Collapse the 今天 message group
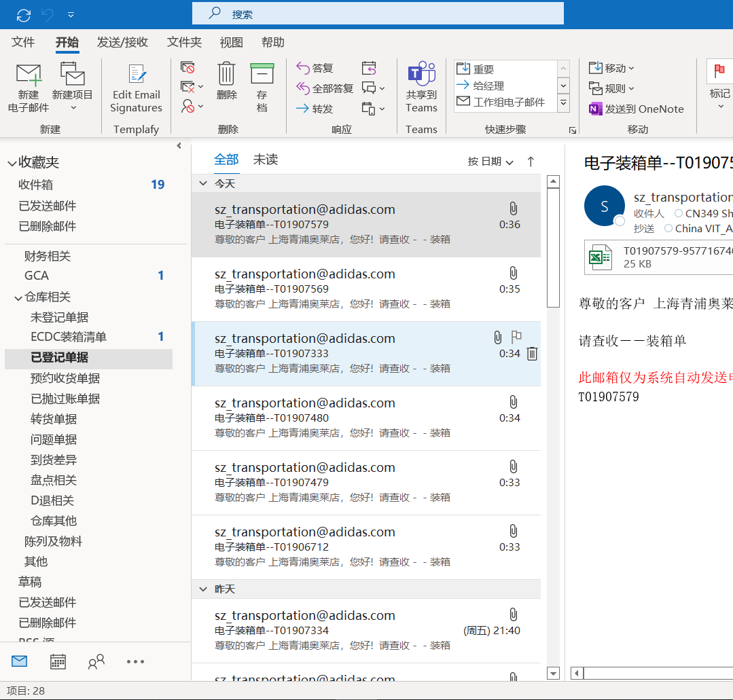The width and height of the screenshot is (733, 700). (x=203, y=183)
